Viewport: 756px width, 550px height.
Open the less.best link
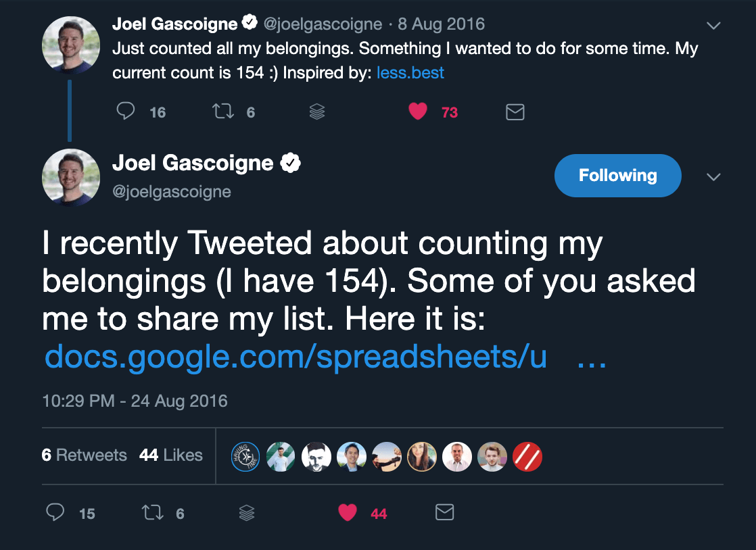click(x=410, y=73)
